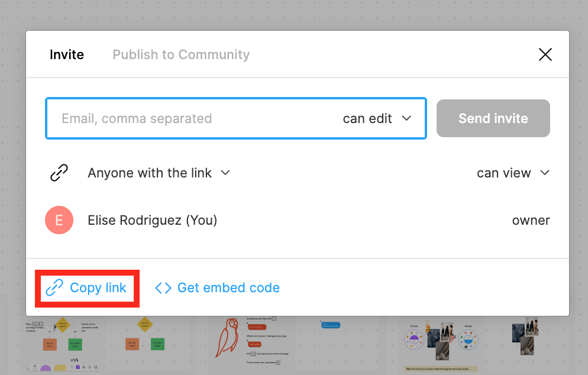Click the angle brackets embed code icon

coord(163,288)
